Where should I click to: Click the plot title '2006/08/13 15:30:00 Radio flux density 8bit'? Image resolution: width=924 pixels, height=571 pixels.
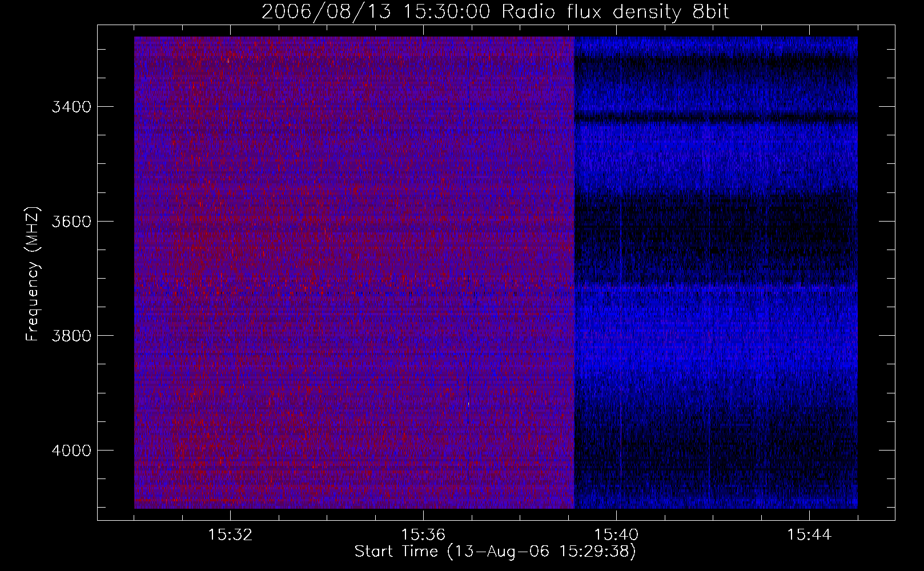click(495, 11)
